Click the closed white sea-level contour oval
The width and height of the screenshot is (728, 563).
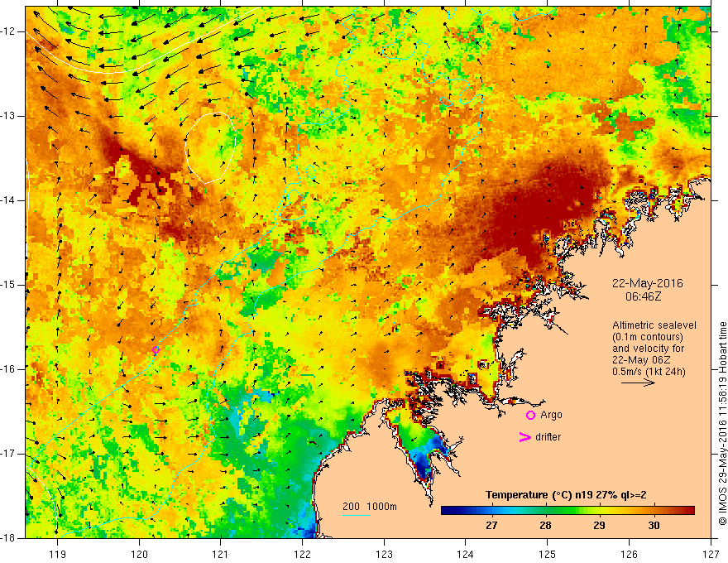(x=211, y=147)
